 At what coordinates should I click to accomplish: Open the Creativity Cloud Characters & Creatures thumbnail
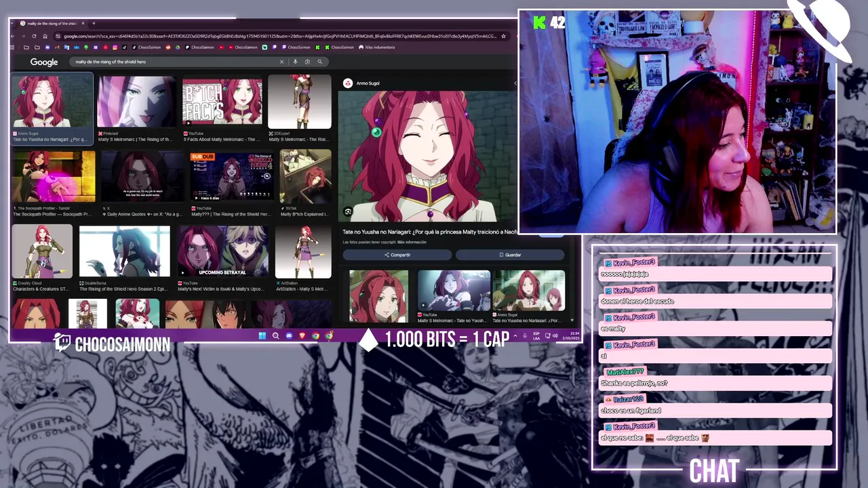(x=42, y=251)
